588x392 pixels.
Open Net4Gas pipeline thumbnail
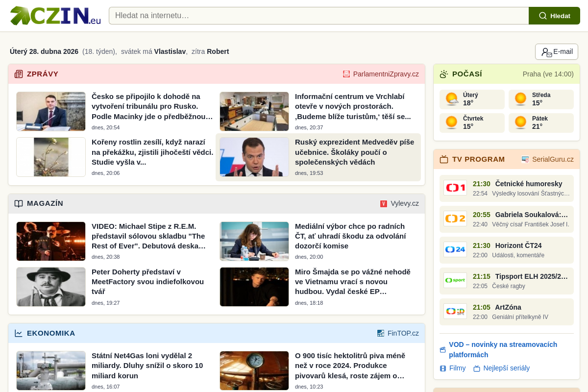pyautogui.click(x=51, y=370)
